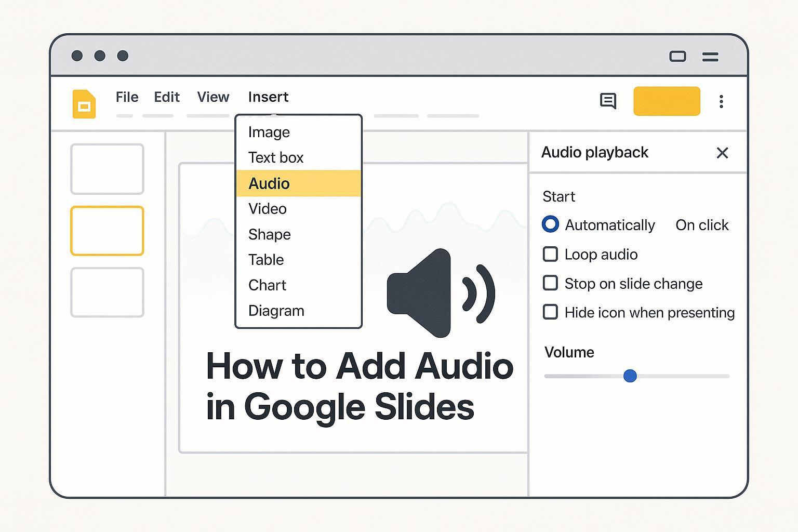Toggle Hide icon when presenting

click(550, 312)
